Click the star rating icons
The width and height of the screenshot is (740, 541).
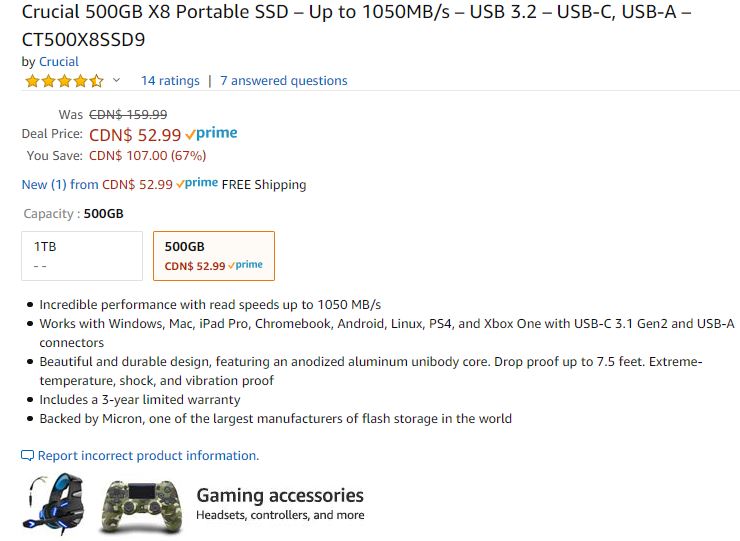point(63,81)
